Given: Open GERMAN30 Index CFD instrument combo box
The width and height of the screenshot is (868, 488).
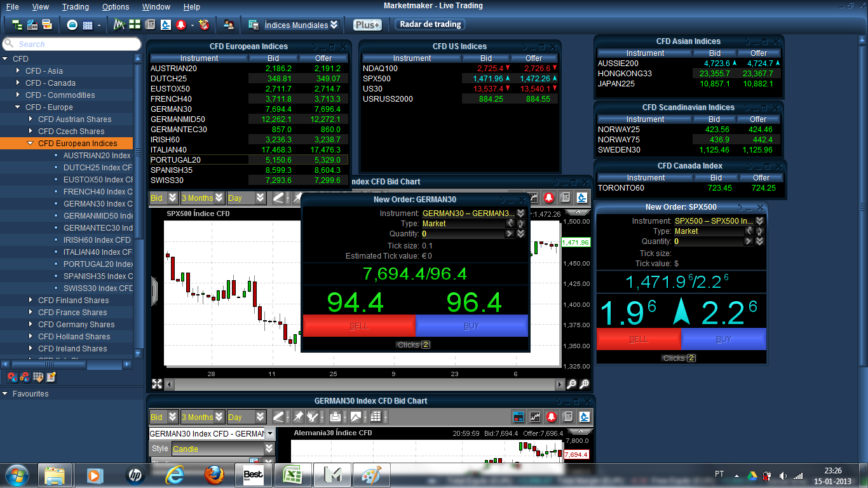Looking at the screenshot, I should point(212,433).
